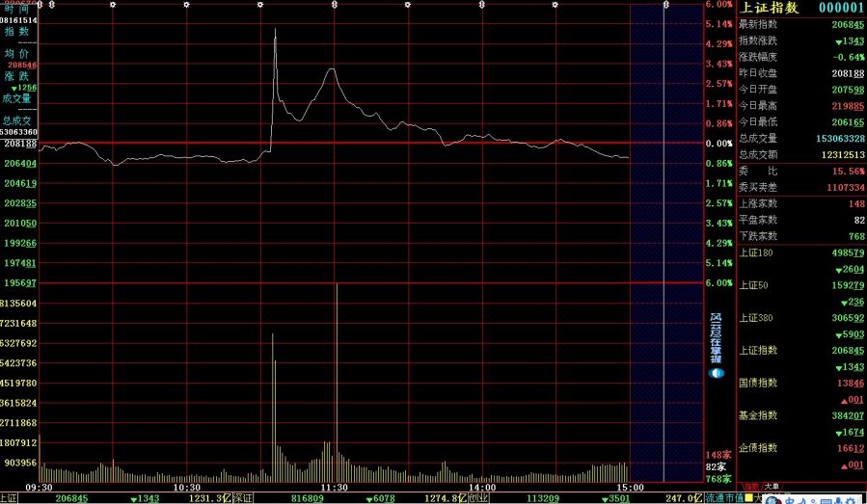The image size is (867, 504).
Task: Switch to the 指数 tab at panel bottom
Action: click(x=751, y=487)
